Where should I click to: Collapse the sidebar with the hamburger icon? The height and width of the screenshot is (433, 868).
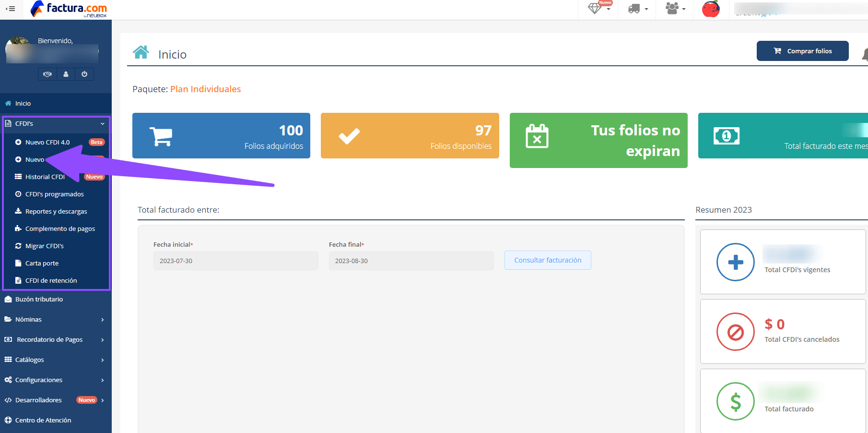point(10,9)
